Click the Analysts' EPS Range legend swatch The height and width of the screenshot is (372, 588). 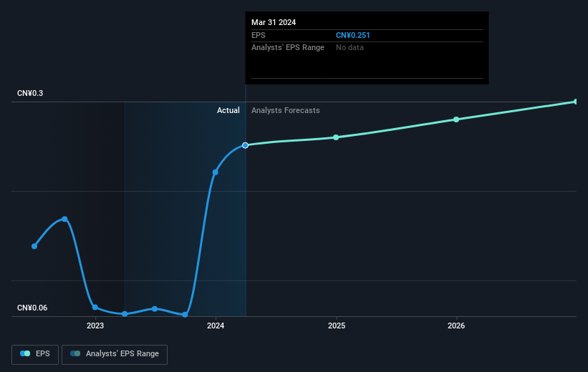75,353
